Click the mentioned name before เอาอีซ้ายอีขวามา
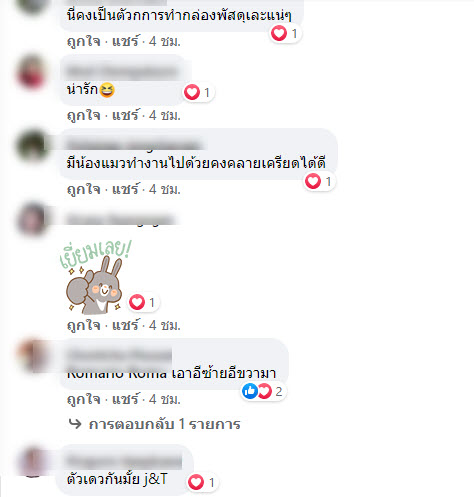Screen dimensions: 474x497 point(117,373)
